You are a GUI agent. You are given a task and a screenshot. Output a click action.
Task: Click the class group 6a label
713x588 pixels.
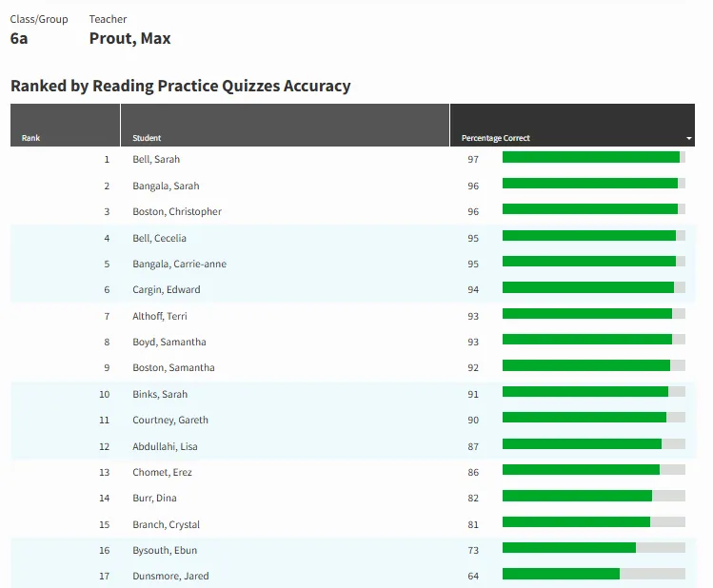click(x=19, y=39)
